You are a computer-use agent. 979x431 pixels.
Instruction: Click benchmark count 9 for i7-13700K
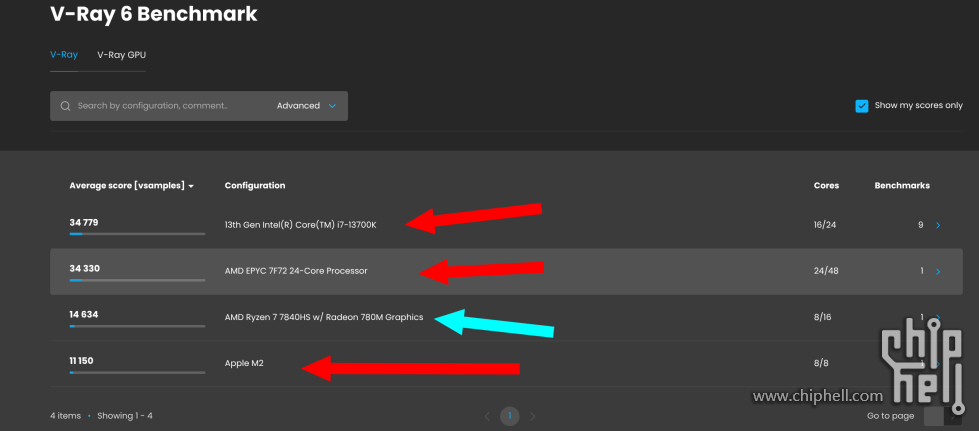(920, 225)
